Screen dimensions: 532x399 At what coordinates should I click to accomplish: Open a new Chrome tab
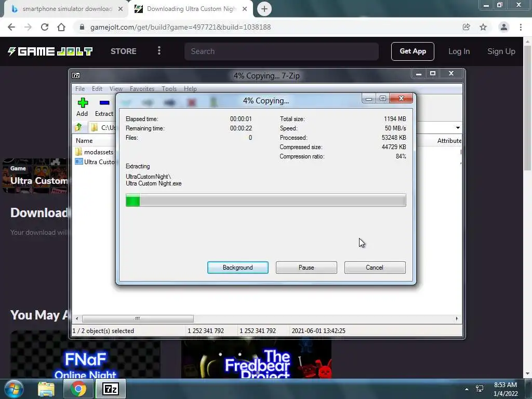click(x=264, y=9)
